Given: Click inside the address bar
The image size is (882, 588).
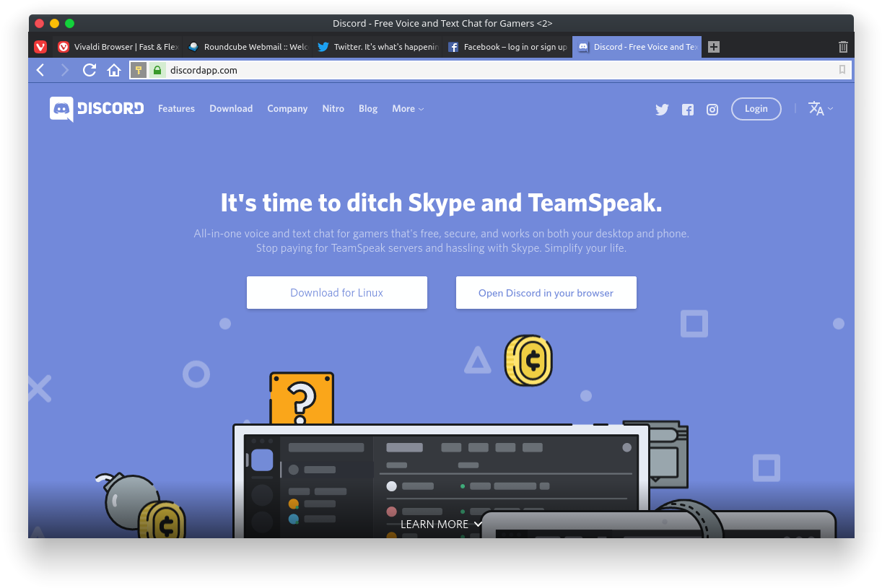Looking at the screenshot, I should (x=433, y=70).
